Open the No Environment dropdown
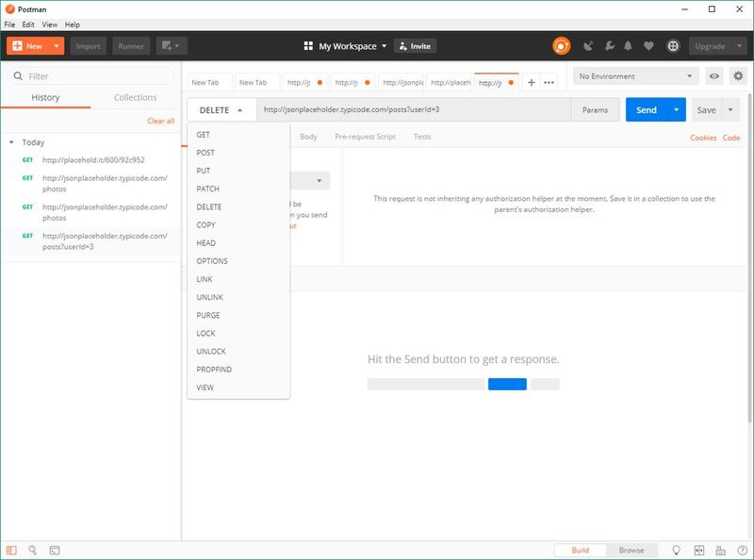754x560 pixels. [635, 76]
